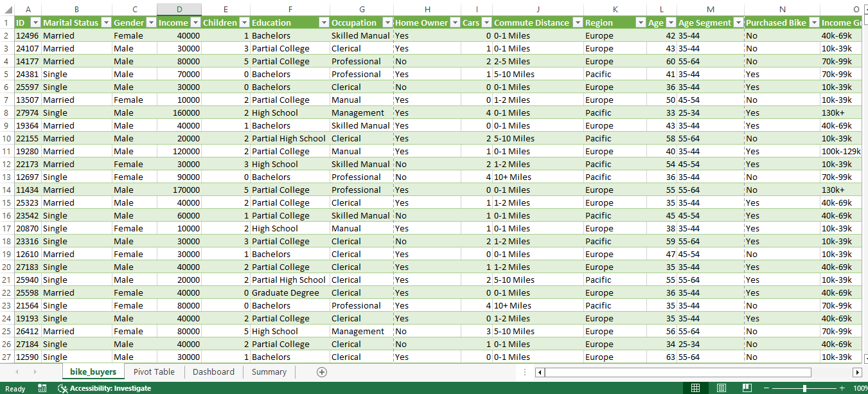Expand the Region column filter dropdown
The width and height of the screenshot is (868, 394).
641,22
